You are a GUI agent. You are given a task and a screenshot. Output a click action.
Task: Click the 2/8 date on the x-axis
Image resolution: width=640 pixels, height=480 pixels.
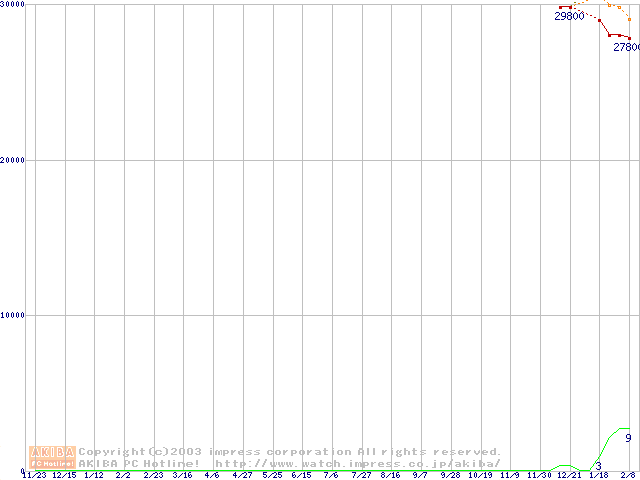click(629, 475)
